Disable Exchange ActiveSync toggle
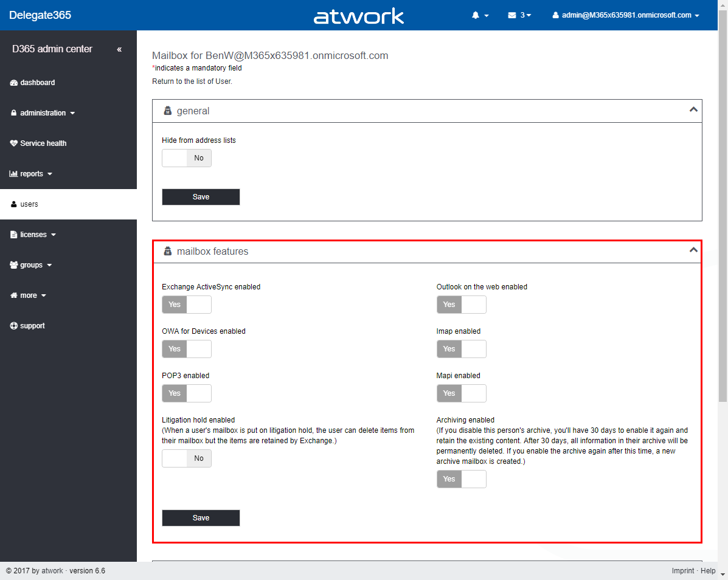728x580 pixels. [187, 305]
